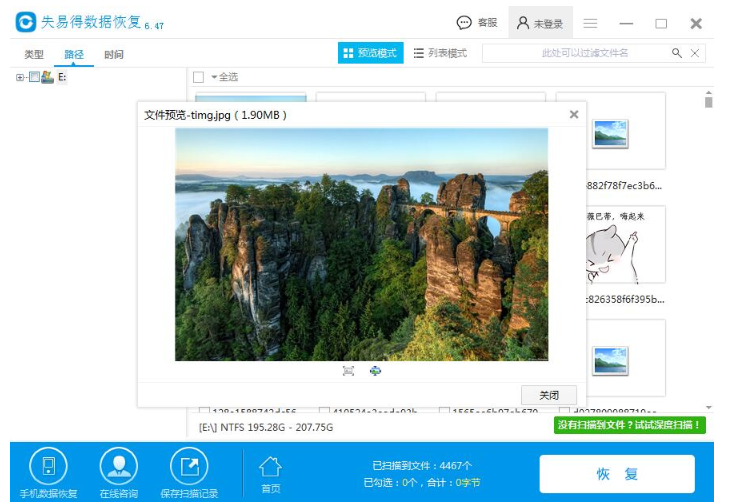Image resolution: width=731 pixels, height=504 pixels.
Task: Click the green 试试深度扫描 button
Action: point(629,425)
